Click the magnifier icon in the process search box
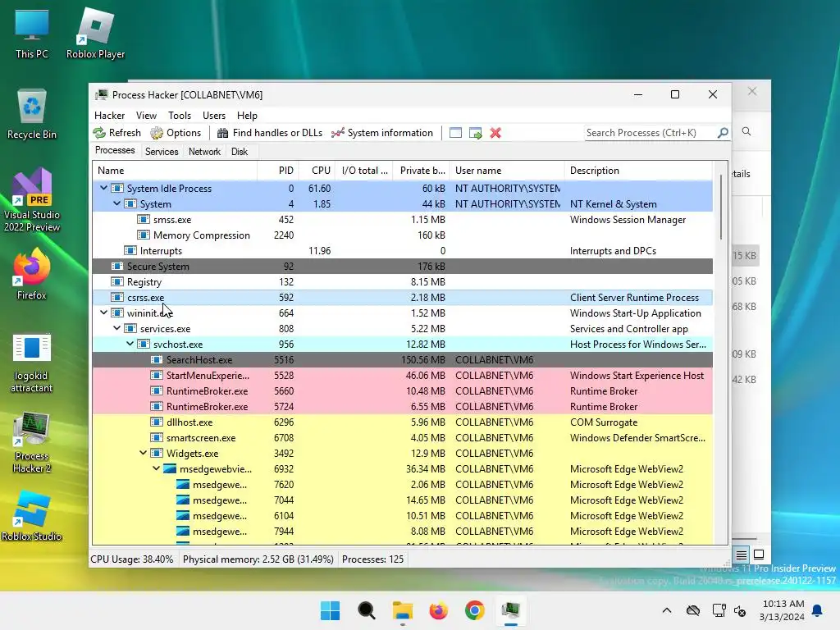 [x=723, y=132]
